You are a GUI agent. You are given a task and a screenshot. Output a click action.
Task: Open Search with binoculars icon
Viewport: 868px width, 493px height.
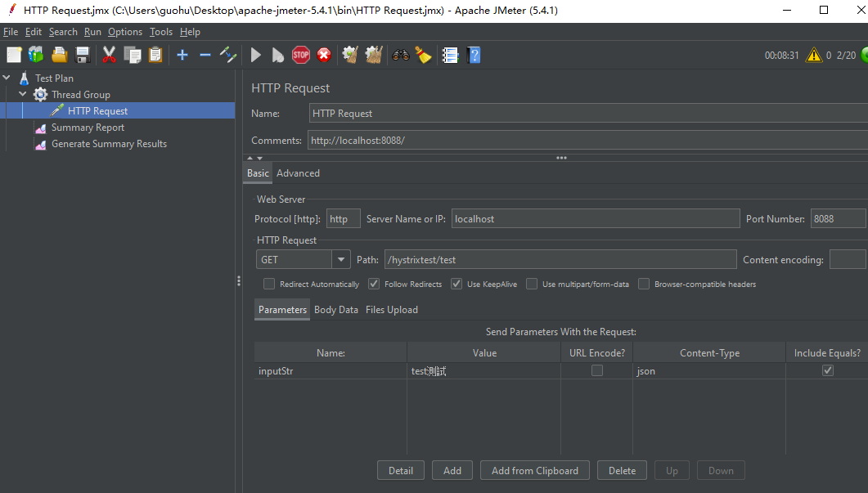[x=400, y=55]
